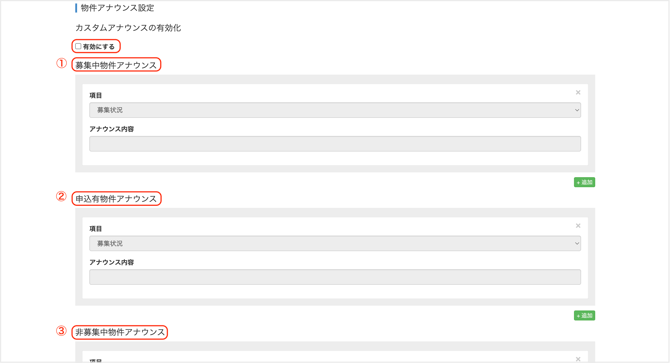Enable the 有効にする checkbox
670x363 pixels.
coord(78,46)
